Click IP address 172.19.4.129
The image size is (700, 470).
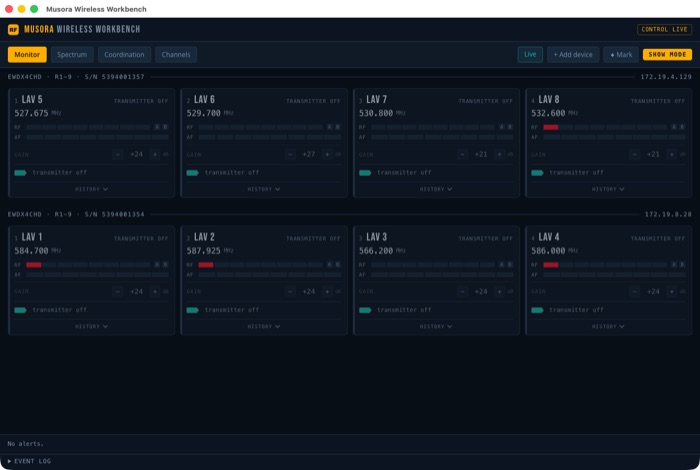pos(666,77)
